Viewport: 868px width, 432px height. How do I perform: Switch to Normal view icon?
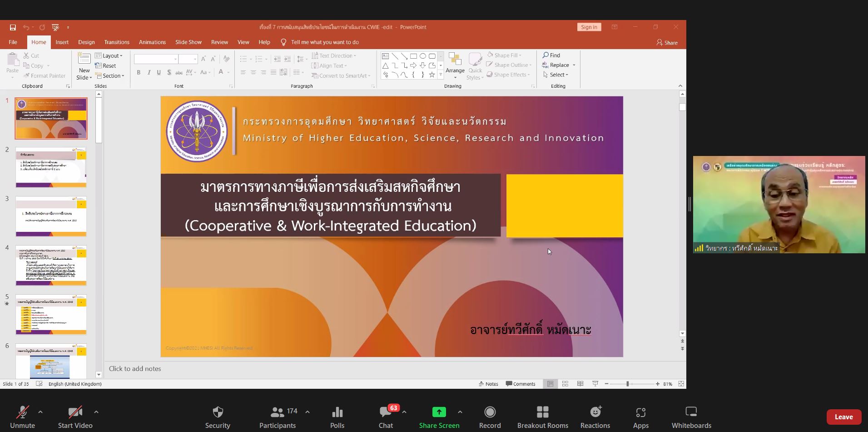coord(550,384)
